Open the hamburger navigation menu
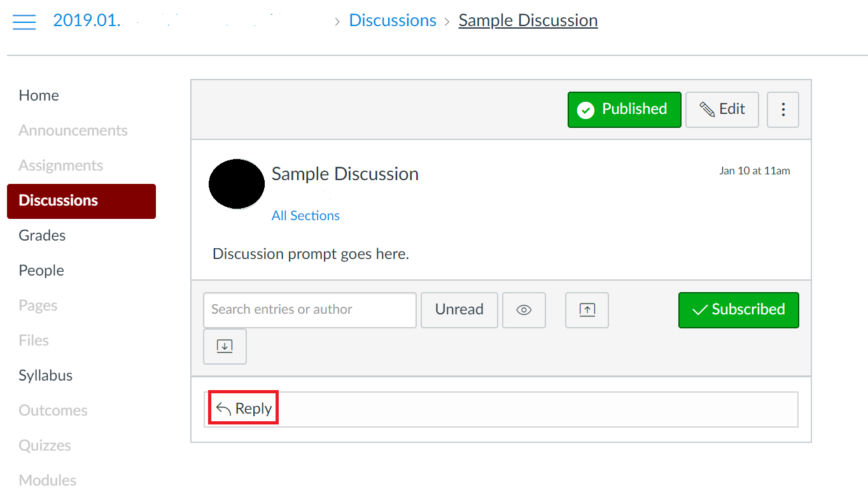This screenshot has width=868, height=497. pos(24,21)
